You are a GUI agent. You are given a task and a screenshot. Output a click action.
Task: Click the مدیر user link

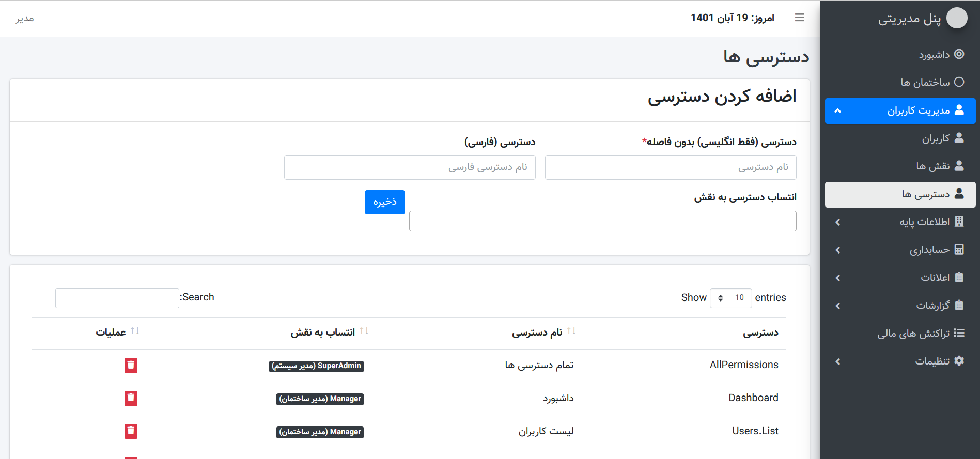[24, 18]
